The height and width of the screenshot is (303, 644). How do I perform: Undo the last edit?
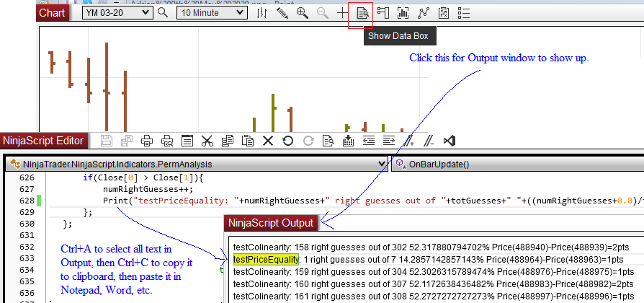point(288,141)
